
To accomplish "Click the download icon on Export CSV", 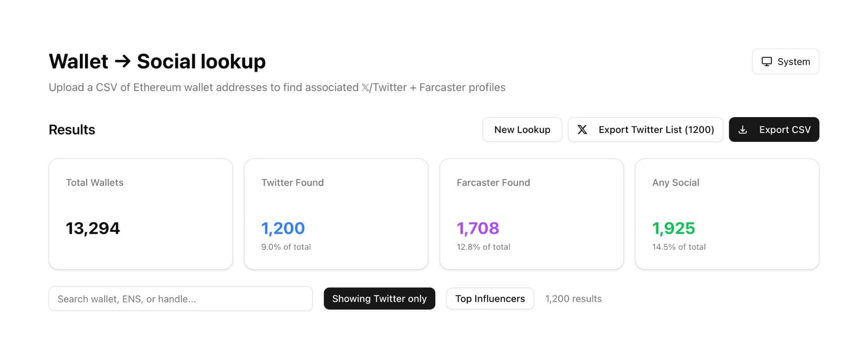I will coord(743,130).
